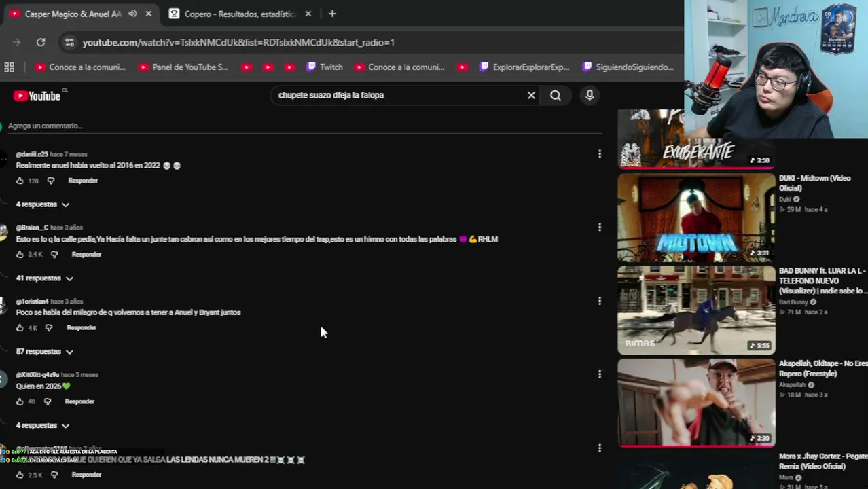Dislike the comment by @Braian__C

coord(54,255)
